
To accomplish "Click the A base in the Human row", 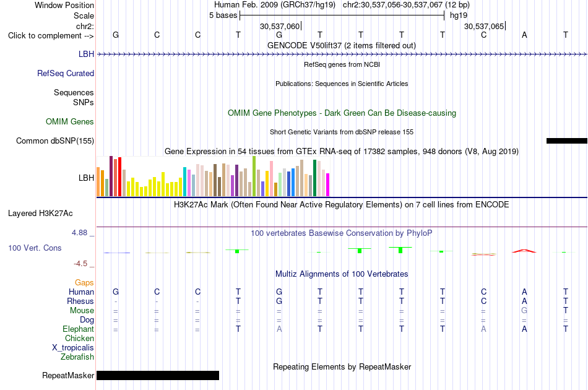I will [x=524, y=292].
